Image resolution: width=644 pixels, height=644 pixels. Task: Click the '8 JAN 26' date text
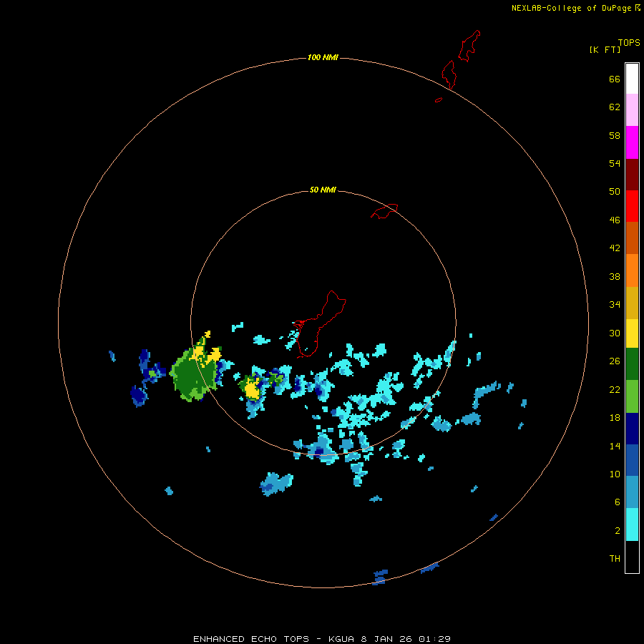click(x=386, y=639)
